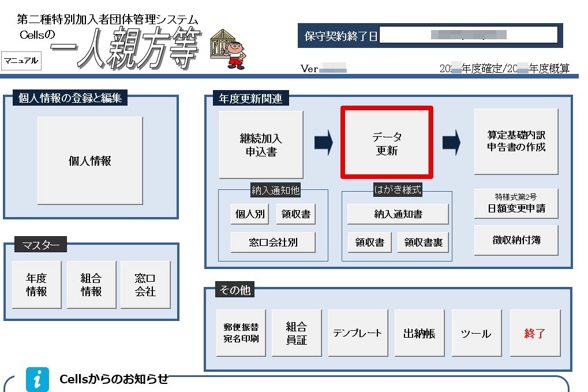Image resolution: width=588 pixels, height=392 pixels.
Task: Open 算定基礎内訳申告書の作成
Action: (x=515, y=142)
